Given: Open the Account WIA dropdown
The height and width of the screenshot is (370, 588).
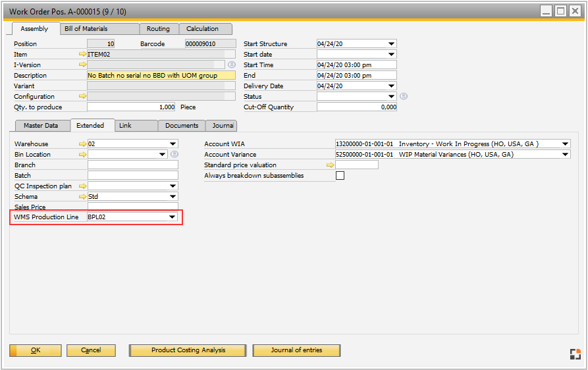Looking at the screenshot, I should (x=565, y=144).
